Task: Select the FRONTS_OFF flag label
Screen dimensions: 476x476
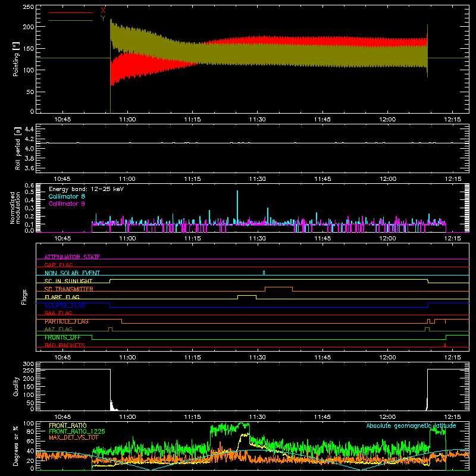Action: coord(62,337)
